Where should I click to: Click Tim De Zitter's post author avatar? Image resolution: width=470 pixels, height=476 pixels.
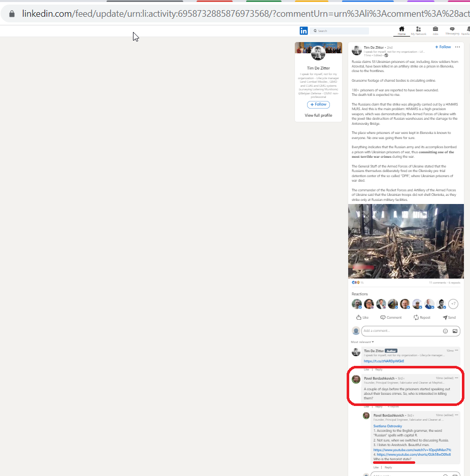coord(357,50)
